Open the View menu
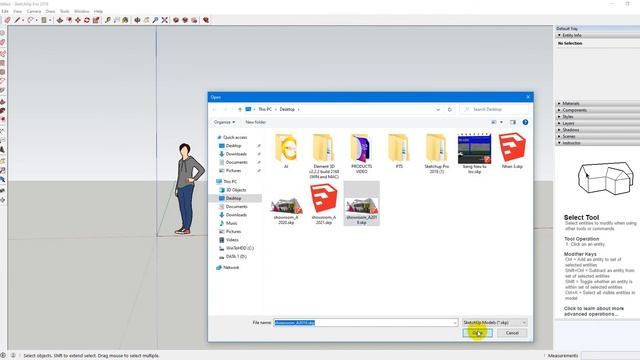Viewport: 640px width, 360px height. click(x=18, y=11)
